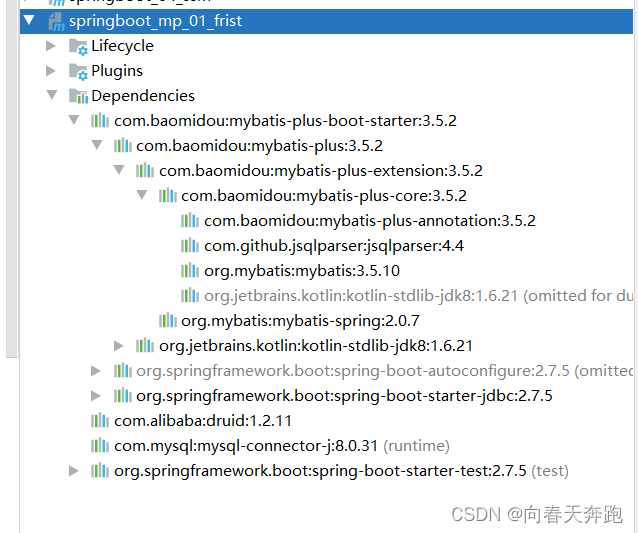The width and height of the screenshot is (638, 533).
Task: Select greyed kotlin-stdlib-jdk8:1.6.21 omitted text
Action: tap(419, 296)
